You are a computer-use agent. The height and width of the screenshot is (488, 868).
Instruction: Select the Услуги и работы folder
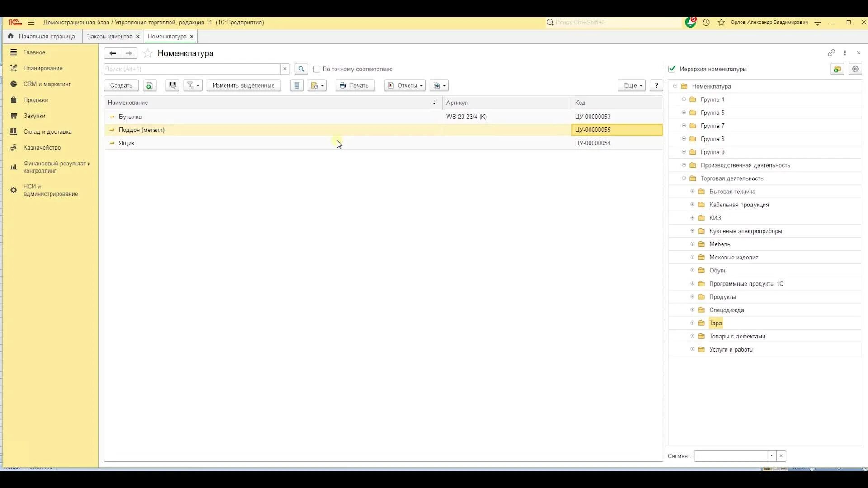coord(731,350)
